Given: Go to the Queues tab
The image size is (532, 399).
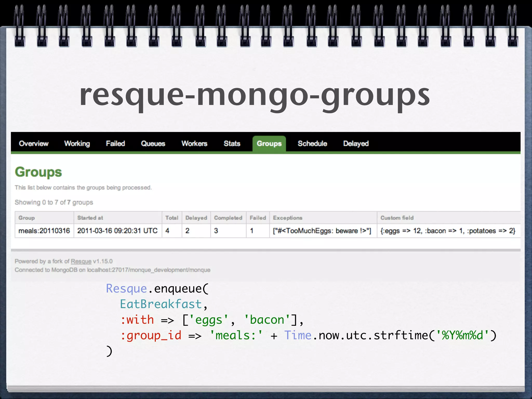Looking at the screenshot, I should tap(153, 143).
